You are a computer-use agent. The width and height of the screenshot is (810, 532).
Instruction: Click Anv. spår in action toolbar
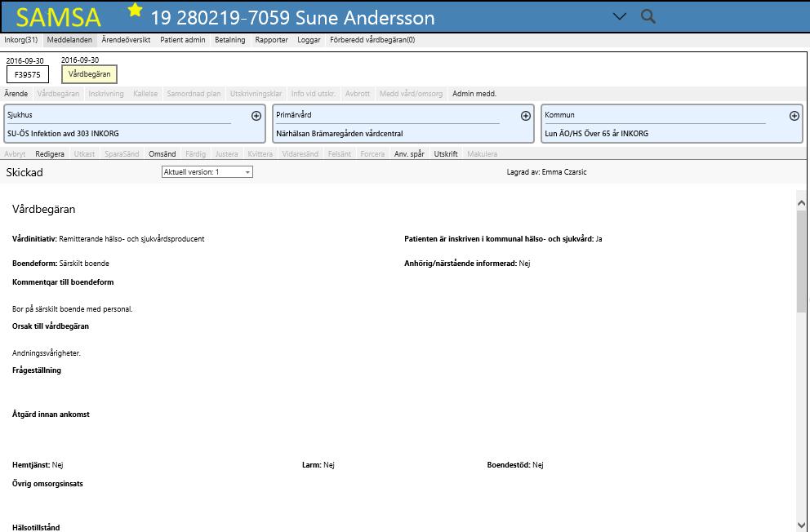click(409, 153)
